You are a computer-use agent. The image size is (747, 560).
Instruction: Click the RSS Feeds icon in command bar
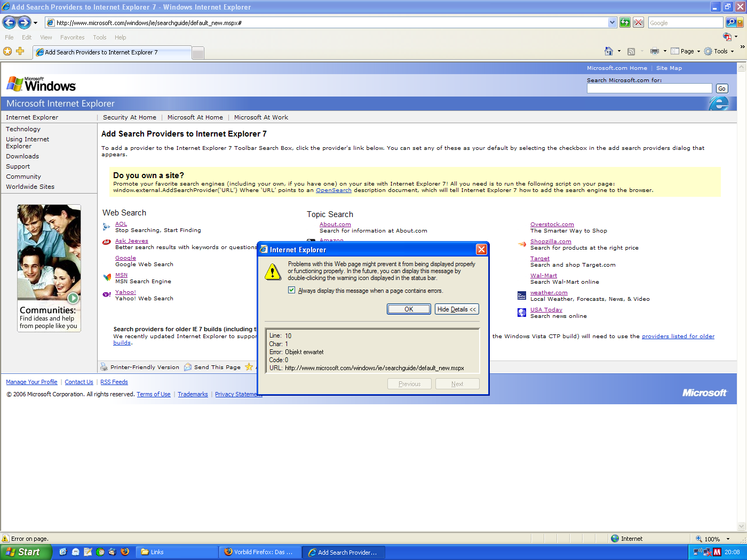click(631, 51)
